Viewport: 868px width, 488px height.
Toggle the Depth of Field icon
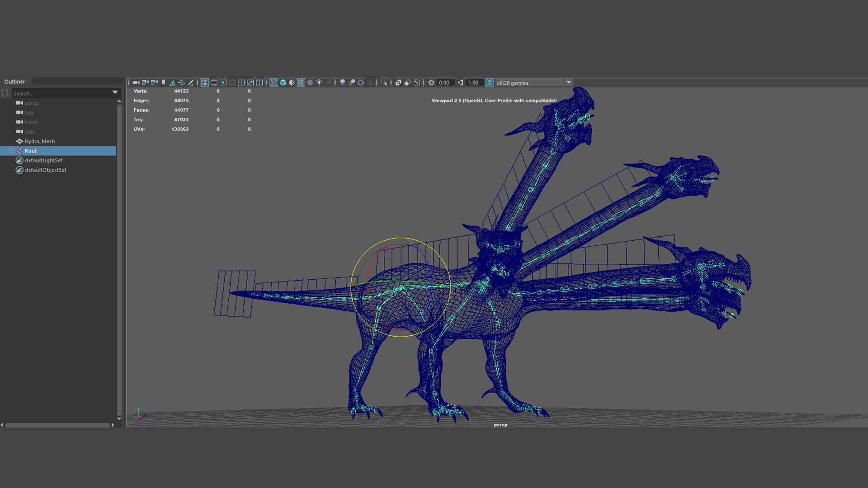[x=370, y=83]
